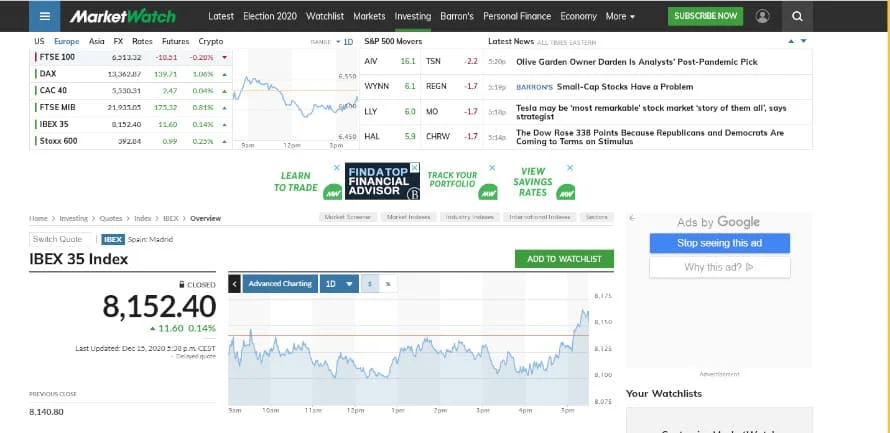Click Why this ad?
The image size is (890, 433).
(719, 267)
